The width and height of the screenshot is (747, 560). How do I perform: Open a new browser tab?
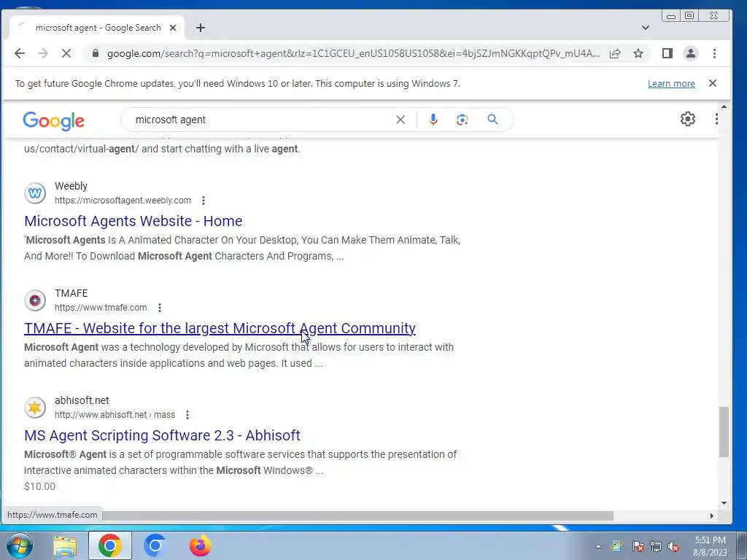point(201,28)
